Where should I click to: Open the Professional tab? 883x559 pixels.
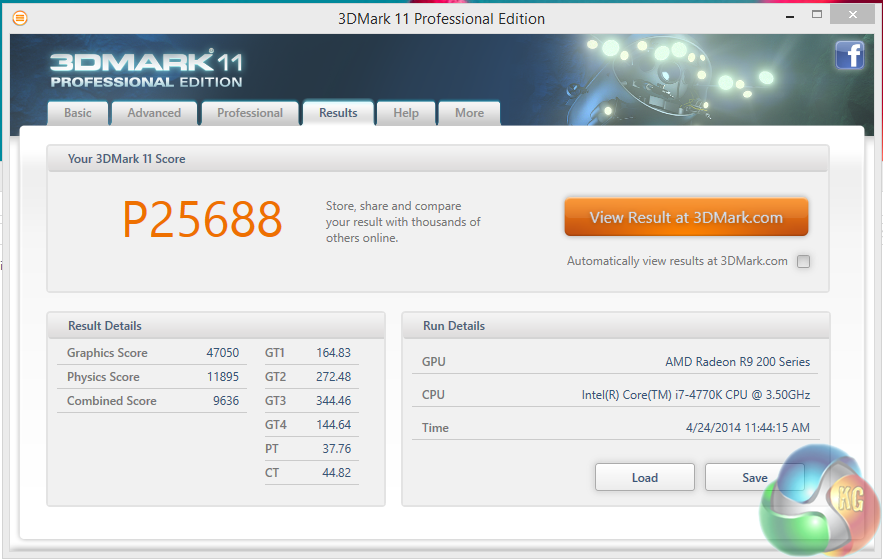pos(250,113)
